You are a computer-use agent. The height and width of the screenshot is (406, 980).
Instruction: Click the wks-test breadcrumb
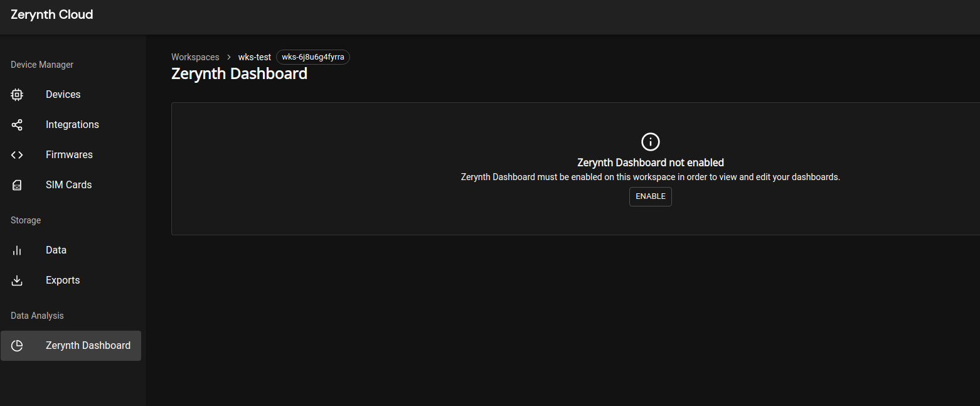[255, 57]
